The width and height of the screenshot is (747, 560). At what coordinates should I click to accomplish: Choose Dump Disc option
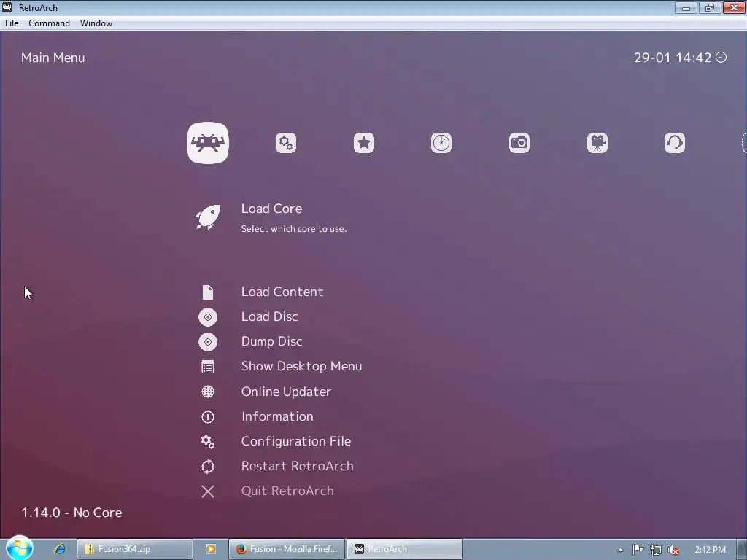click(271, 341)
